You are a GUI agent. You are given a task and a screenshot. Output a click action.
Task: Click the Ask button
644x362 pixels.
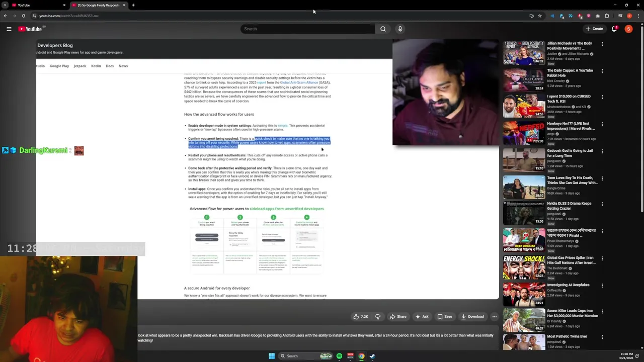pos(422,317)
